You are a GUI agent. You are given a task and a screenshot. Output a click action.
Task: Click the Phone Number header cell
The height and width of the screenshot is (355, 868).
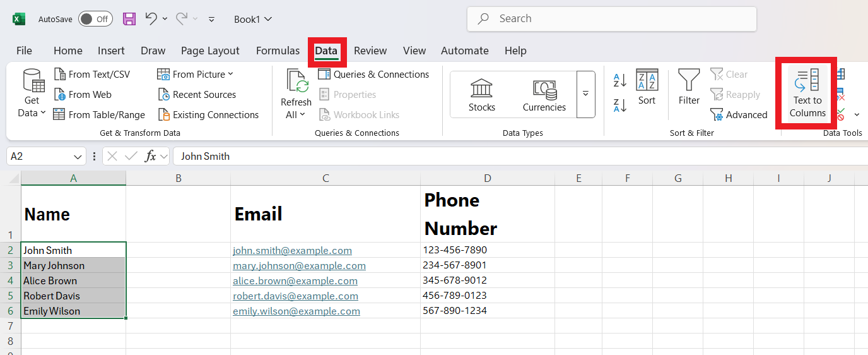tap(488, 214)
